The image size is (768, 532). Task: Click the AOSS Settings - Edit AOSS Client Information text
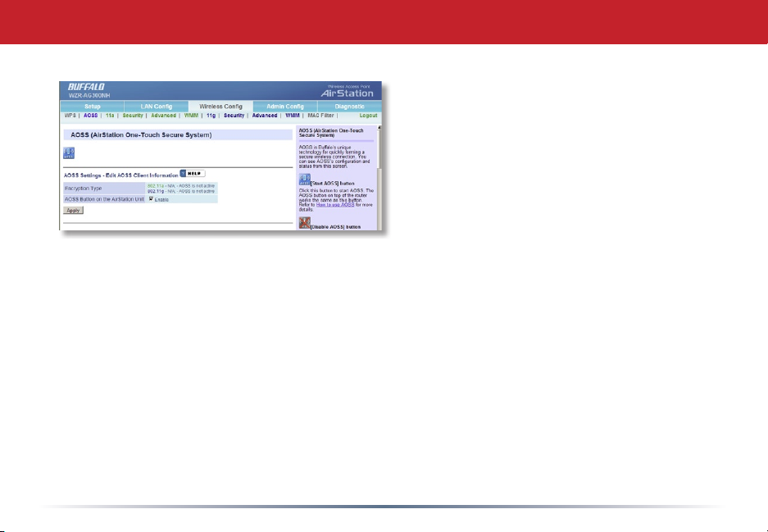coord(121,175)
